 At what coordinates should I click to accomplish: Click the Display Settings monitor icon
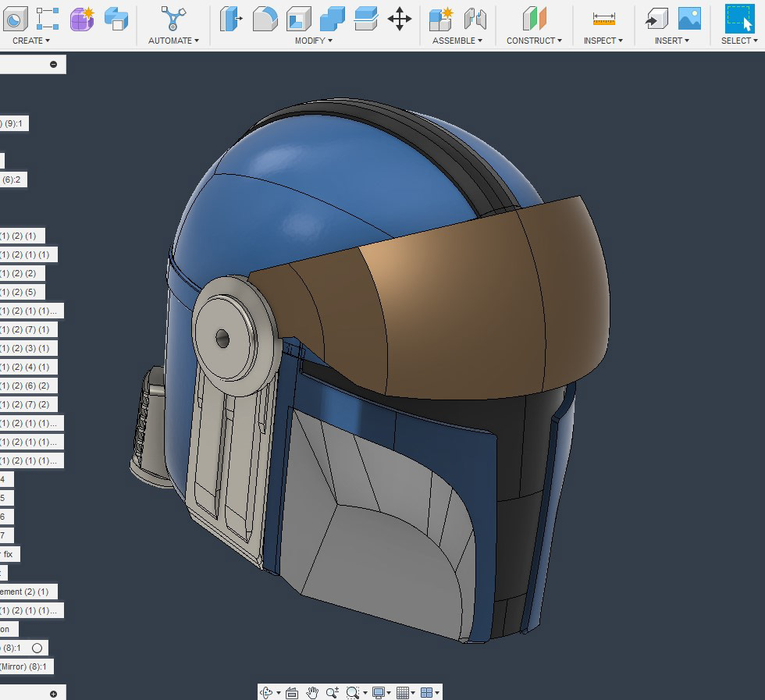coord(379,692)
